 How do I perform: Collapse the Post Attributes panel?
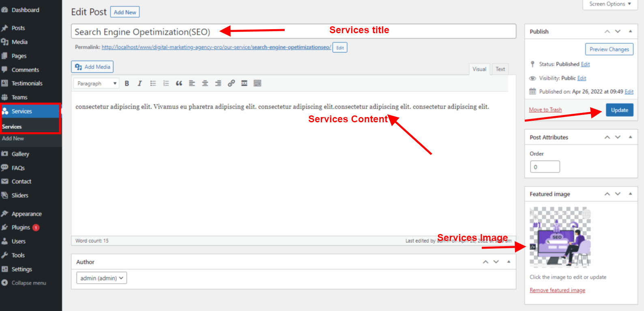pos(630,137)
